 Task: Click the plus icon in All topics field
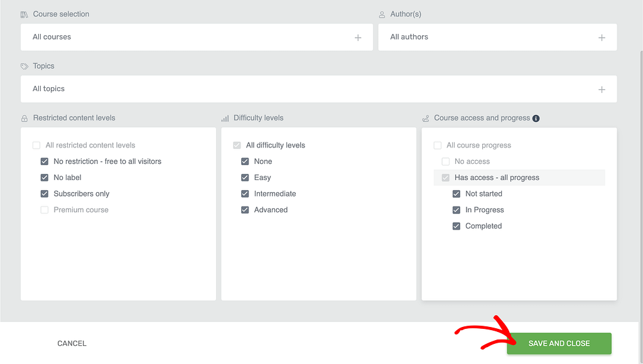tap(602, 89)
